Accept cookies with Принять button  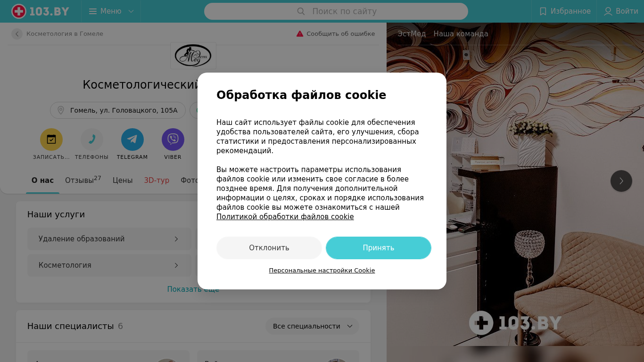click(x=379, y=248)
